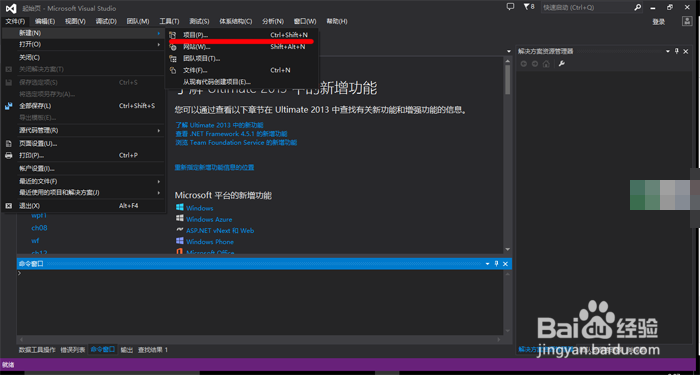Image resolution: width=700 pixels, height=375 pixels.
Task: Expand the 源代码管理(R) submenu
Action: (83, 130)
